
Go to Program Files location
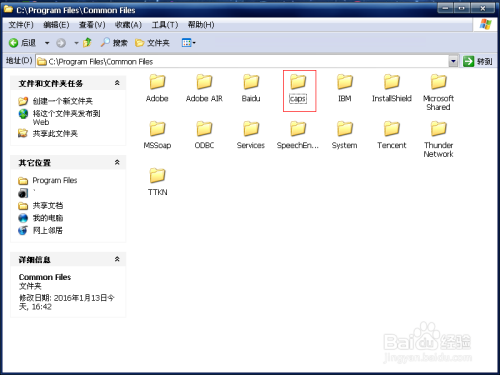pyautogui.click(x=55, y=180)
